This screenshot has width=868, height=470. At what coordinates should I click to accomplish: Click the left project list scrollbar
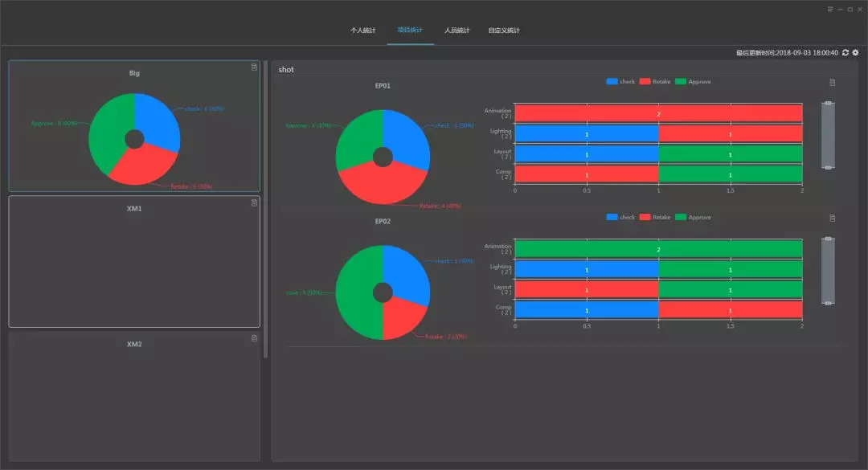point(266,209)
